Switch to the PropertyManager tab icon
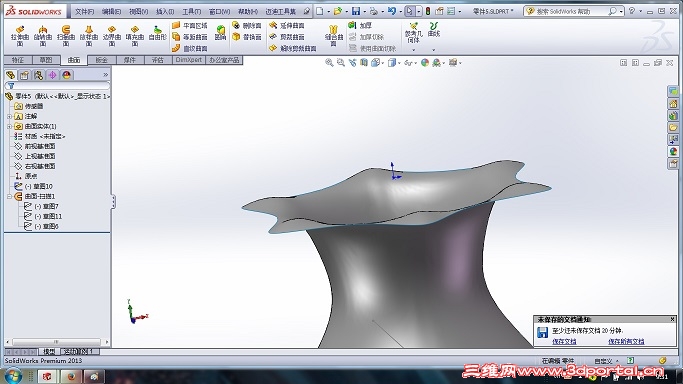This screenshot has height=384, width=683. tap(24, 75)
